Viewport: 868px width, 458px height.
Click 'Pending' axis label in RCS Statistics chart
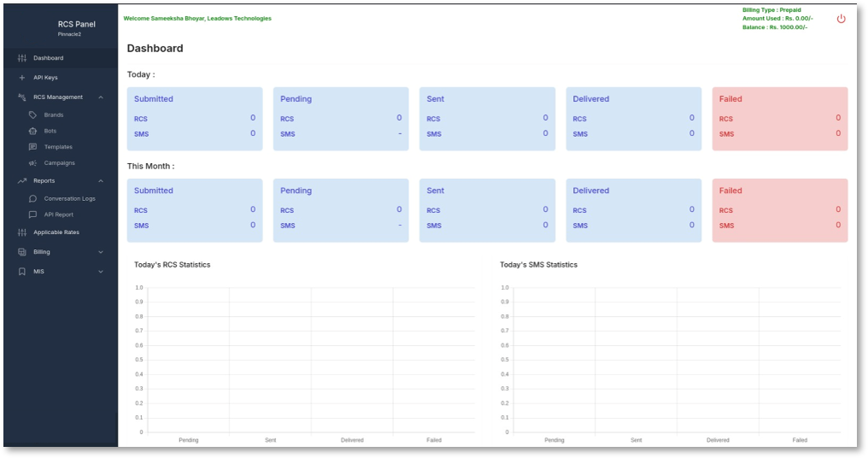click(x=188, y=440)
